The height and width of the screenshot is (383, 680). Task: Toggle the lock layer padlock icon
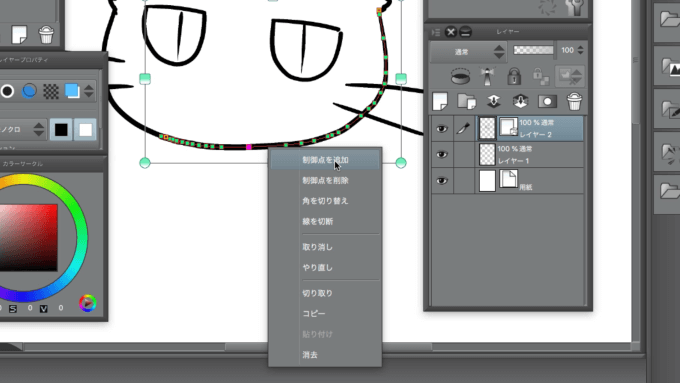pyautogui.click(x=514, y=76)
